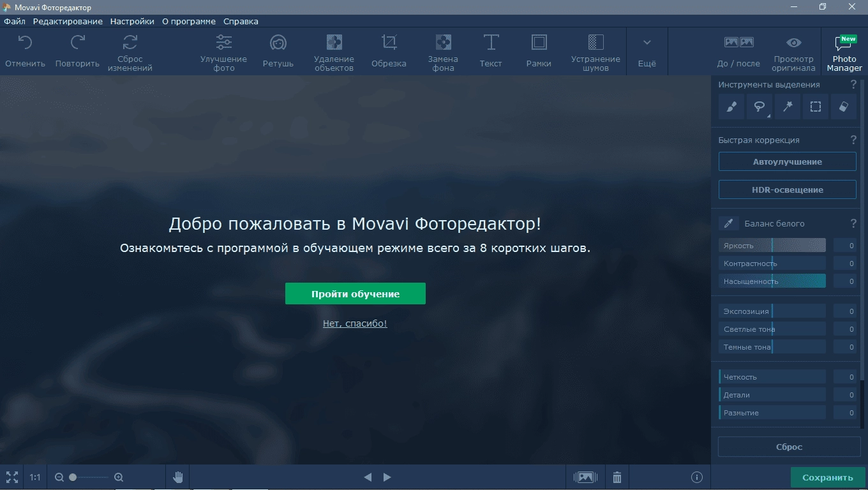Click the trash delete icon
The width and height of the screenshot is (868, 490).
[617, 477]
